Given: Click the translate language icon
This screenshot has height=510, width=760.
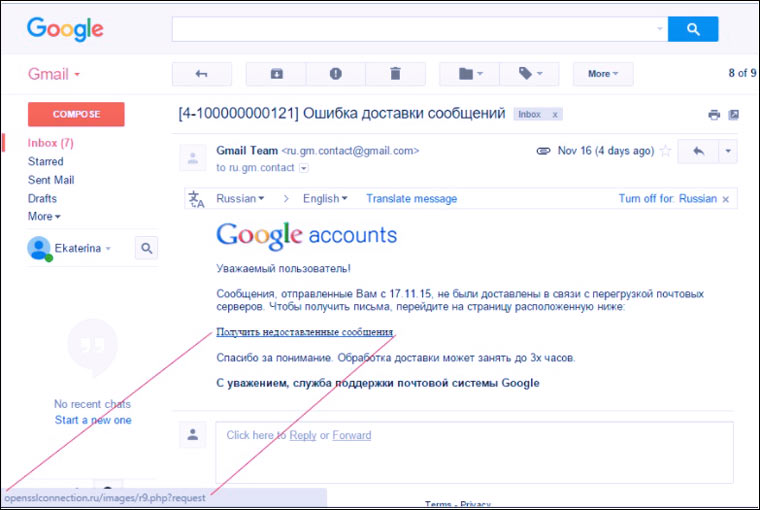Looking at the screenshot, I should (197, 199).
